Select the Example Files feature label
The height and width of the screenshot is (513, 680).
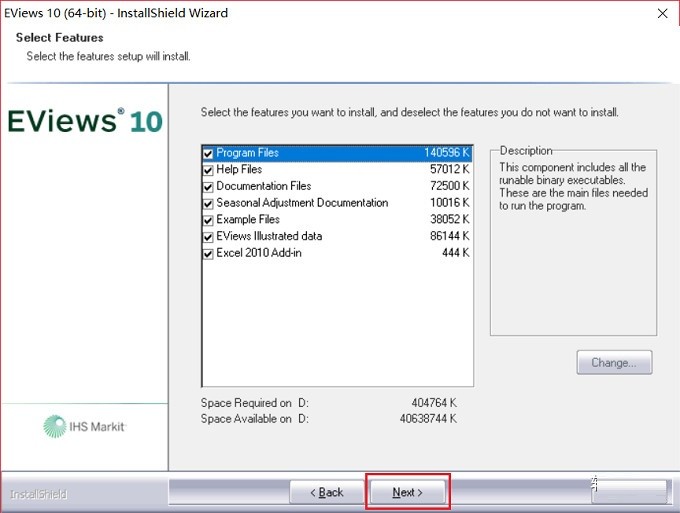248,219
